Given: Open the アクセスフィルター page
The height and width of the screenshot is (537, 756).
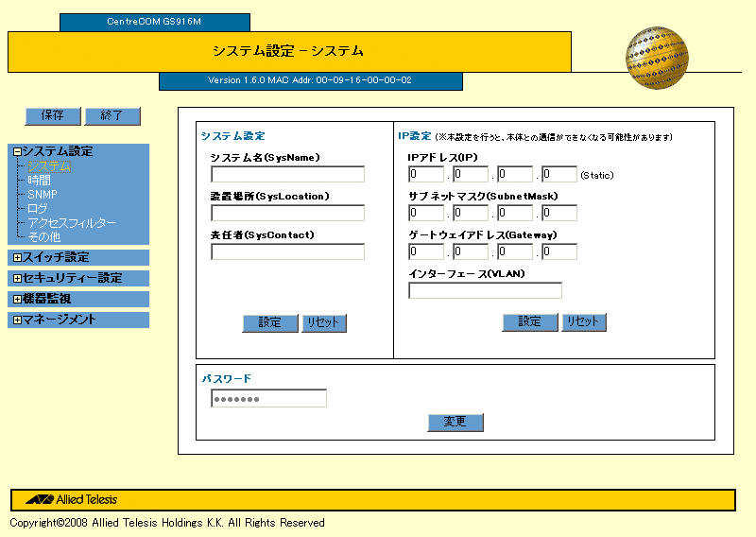Looking at the screenshot, I should (x=72, y=223).
